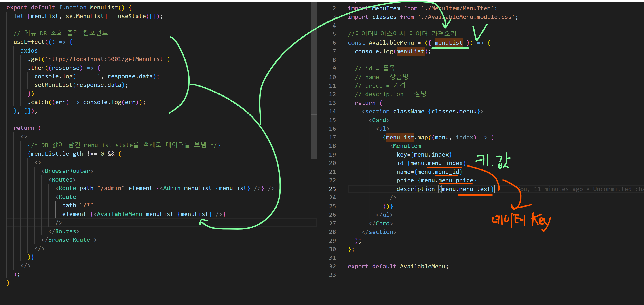
Task: Click the opening BrowserRouter tag
Action: point(67,171)
